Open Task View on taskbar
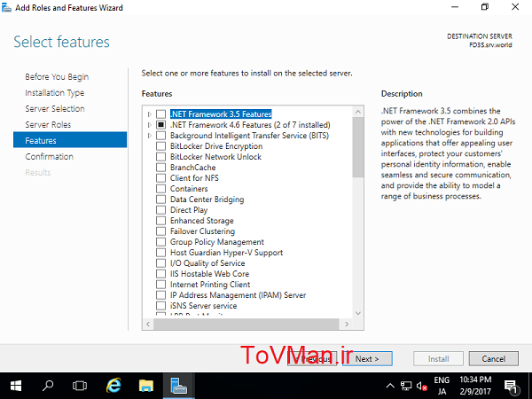The width and height of the screenshot is (532, 399). (x=80, y=386)
